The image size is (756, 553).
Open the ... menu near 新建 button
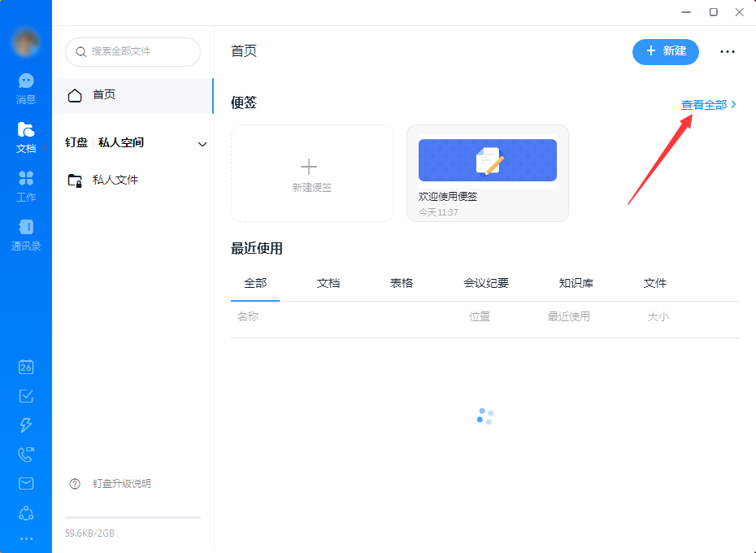pos(727,51)
